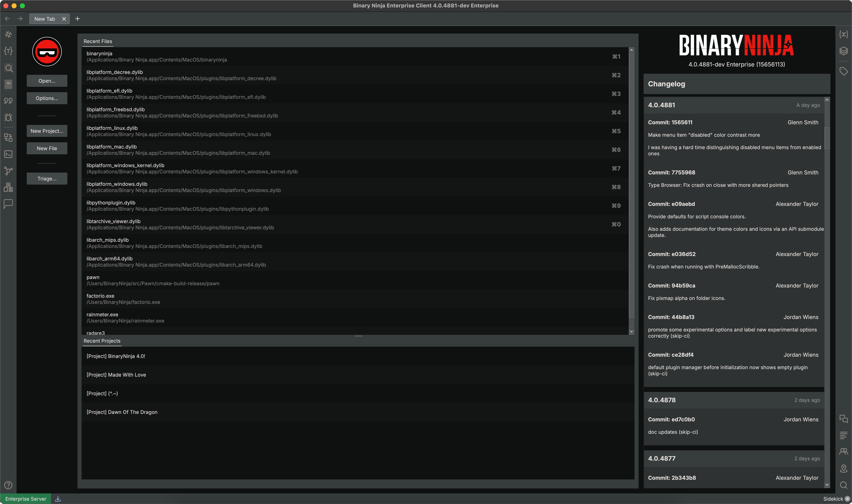Screen dimensions: 852x504
Task: Open recent file libplatform_freebsd.dylib
Action: [x=355, y=113]
